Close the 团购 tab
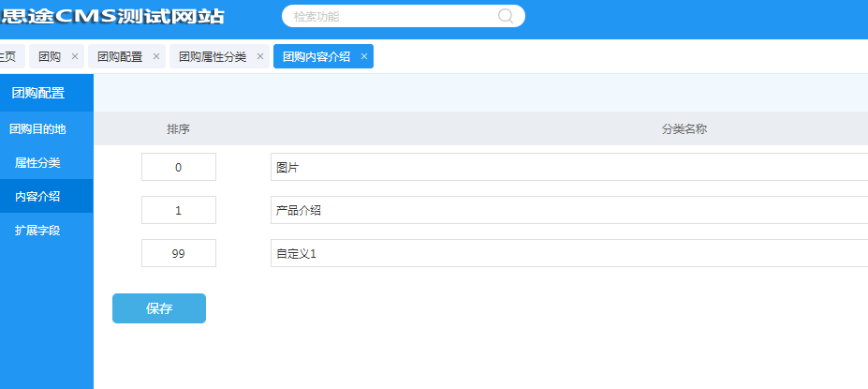 click(x=75, y=57)
